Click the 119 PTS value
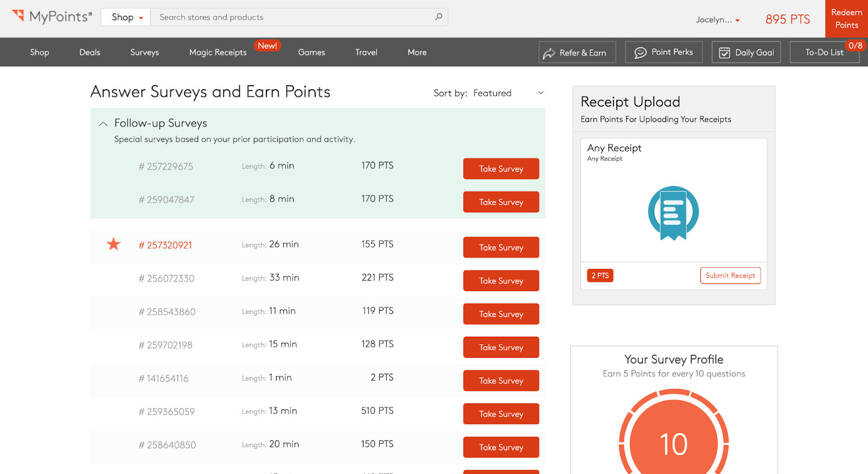868x474 pixels. pyautogui.click(x=378, y=311)
